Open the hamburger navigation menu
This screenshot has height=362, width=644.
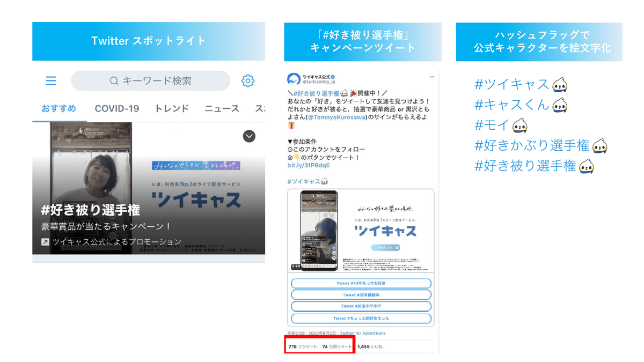click(x=51, y=80)
